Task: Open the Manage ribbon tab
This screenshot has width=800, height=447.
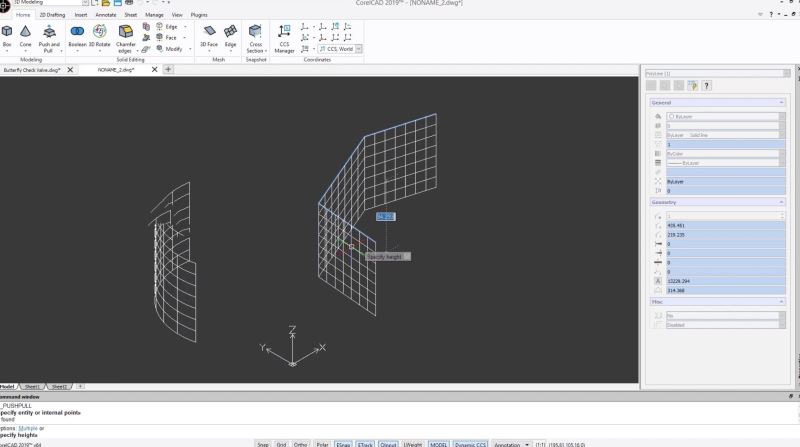Action: pos(154,15)
